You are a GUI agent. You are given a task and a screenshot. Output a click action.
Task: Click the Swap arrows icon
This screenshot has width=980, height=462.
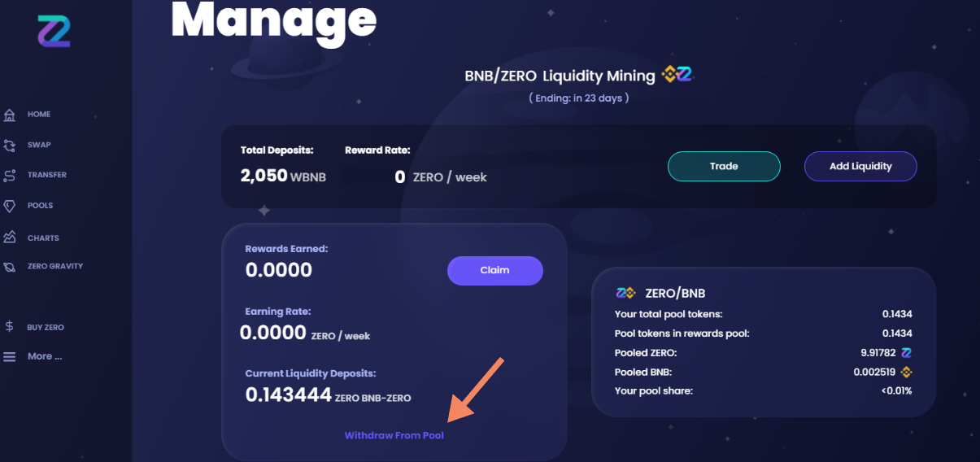pos(10,146)
